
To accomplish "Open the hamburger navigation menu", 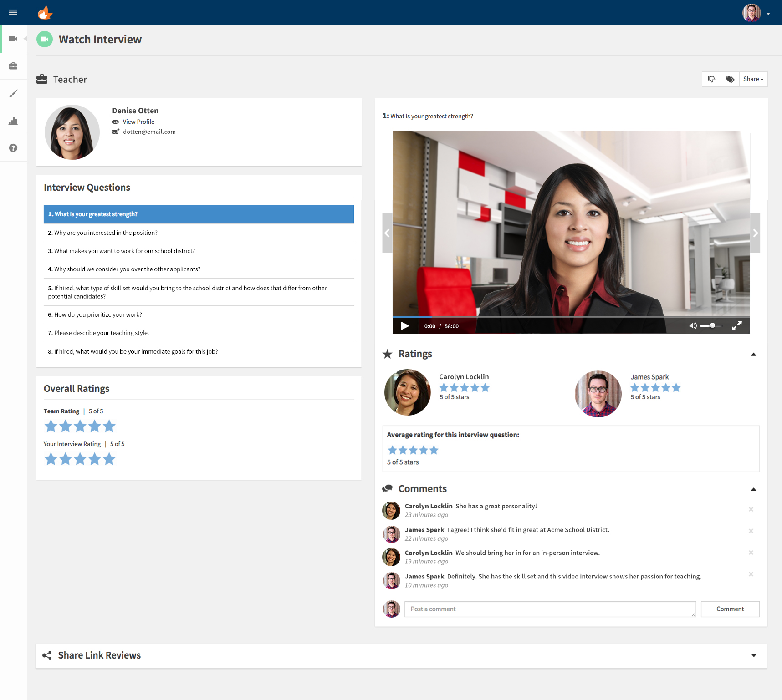I will [x=13, y=12].
